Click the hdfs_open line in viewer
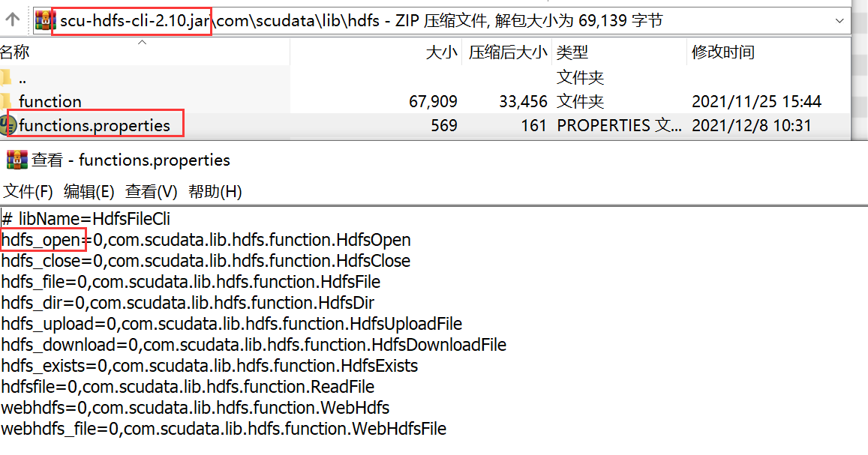Viewport: 868px width, 455px height. (206, 240)
